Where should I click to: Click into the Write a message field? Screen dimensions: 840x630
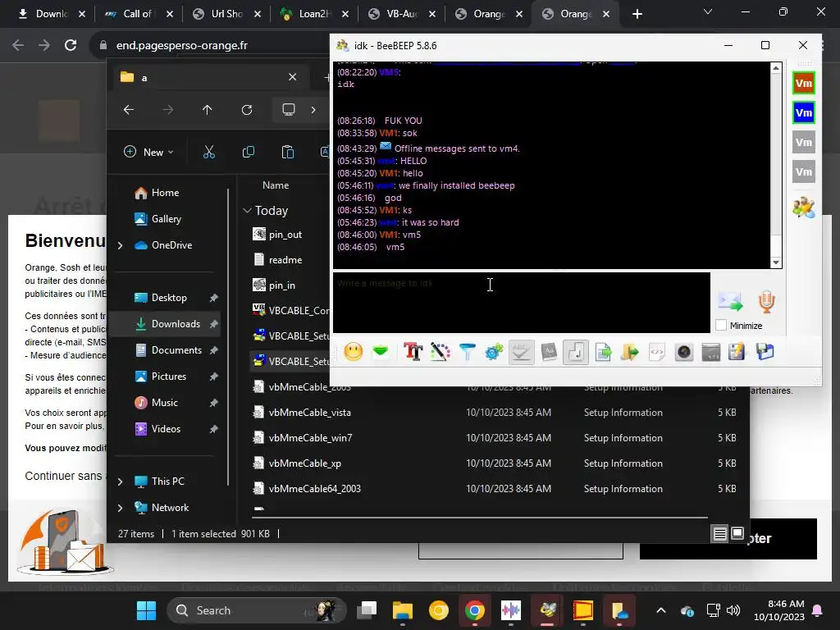click(521, 302)
